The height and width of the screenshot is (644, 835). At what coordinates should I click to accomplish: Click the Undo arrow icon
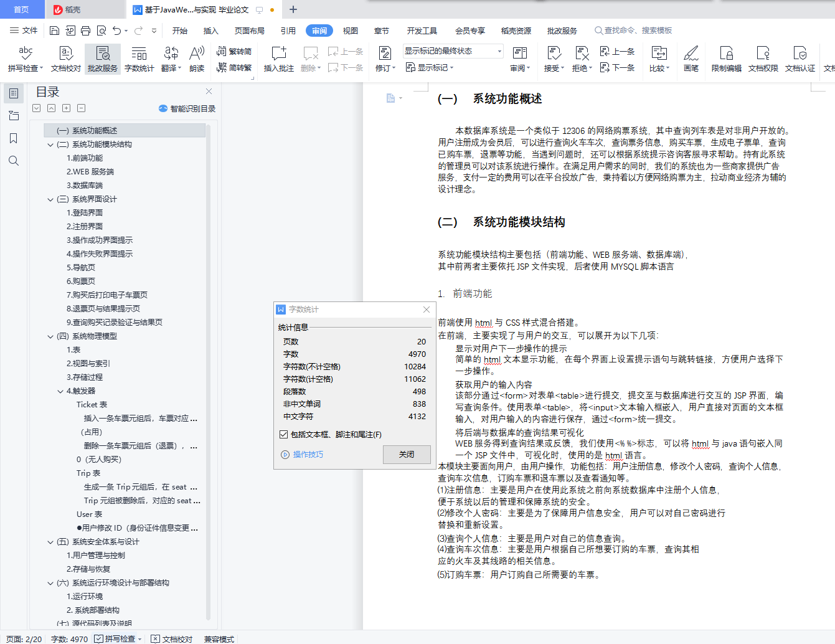116,31
